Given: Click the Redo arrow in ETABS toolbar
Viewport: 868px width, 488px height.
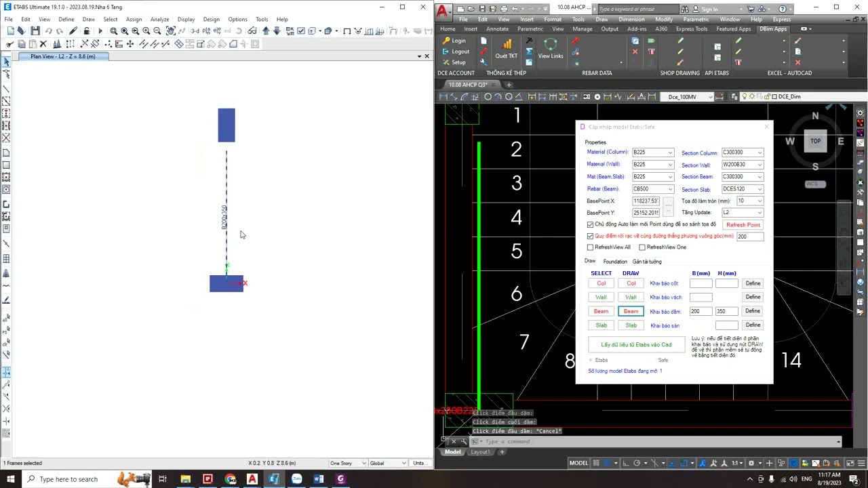Looking at the screenshot, I should [x=60, y=31].
